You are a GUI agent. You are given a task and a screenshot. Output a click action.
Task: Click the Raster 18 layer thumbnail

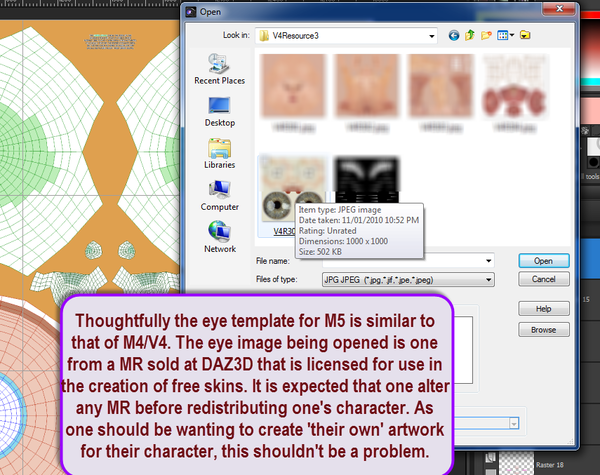(x=517, y=464)
